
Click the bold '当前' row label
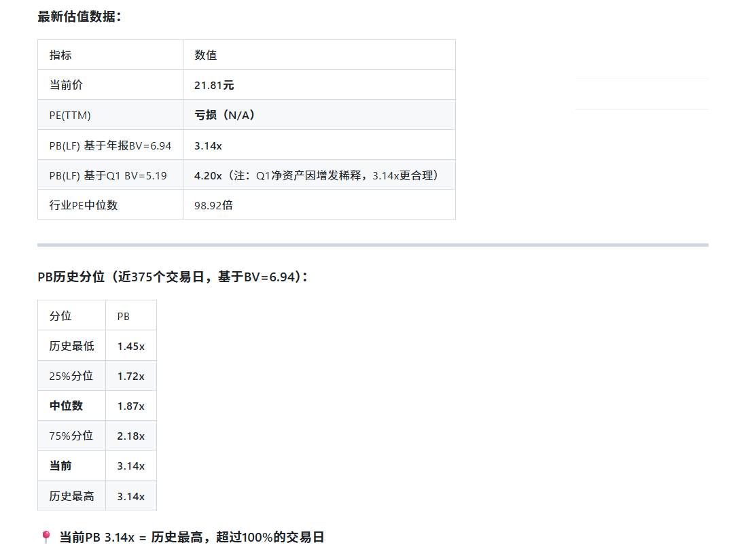click(60, 466)
